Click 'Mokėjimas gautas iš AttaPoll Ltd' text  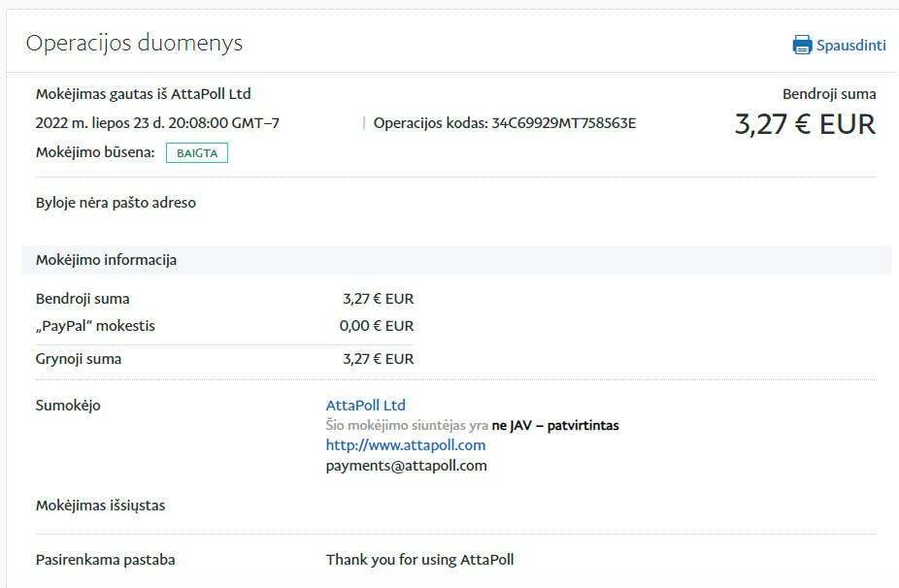point(144,94)
